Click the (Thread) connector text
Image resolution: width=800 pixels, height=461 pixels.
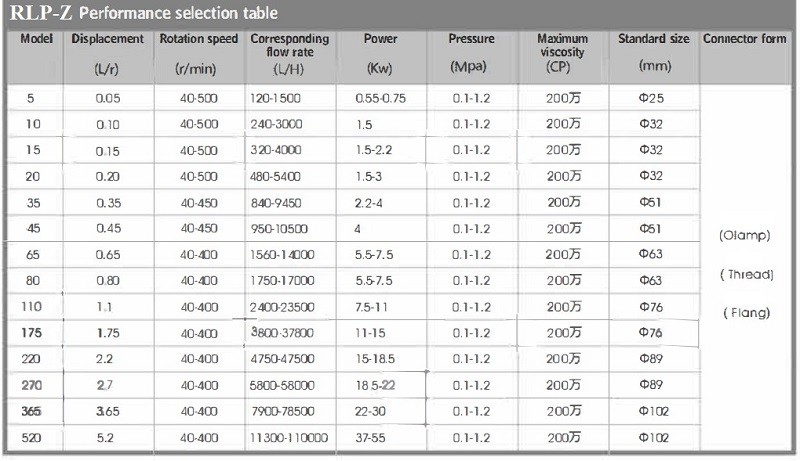coord(746,275)
